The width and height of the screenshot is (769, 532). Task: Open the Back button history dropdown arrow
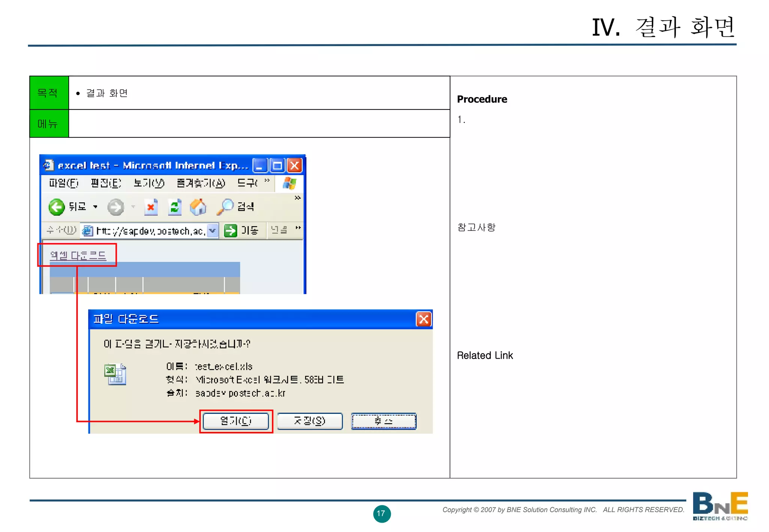tap(95, 207)
